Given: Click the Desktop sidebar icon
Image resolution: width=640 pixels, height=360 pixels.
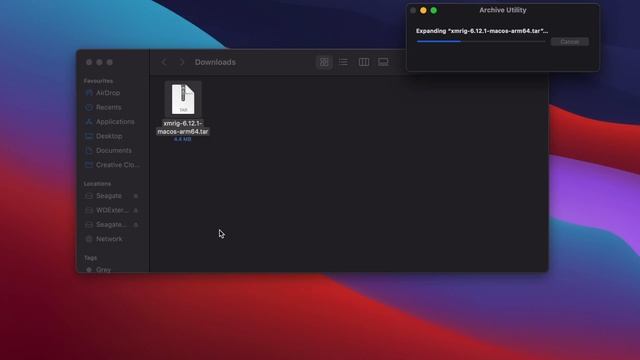Looking at the screenshot, I should click(89, 136).
